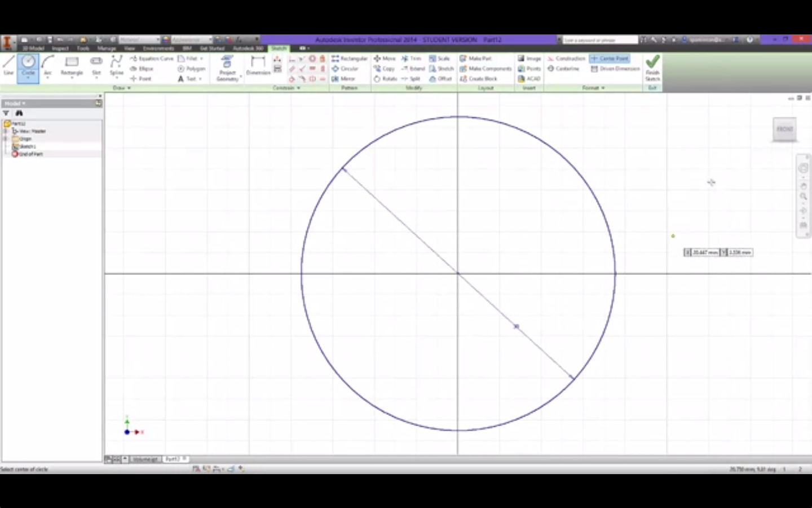The image size is (812, 508).
Task: Open the Inventor application menu
Action: (8, 42)
